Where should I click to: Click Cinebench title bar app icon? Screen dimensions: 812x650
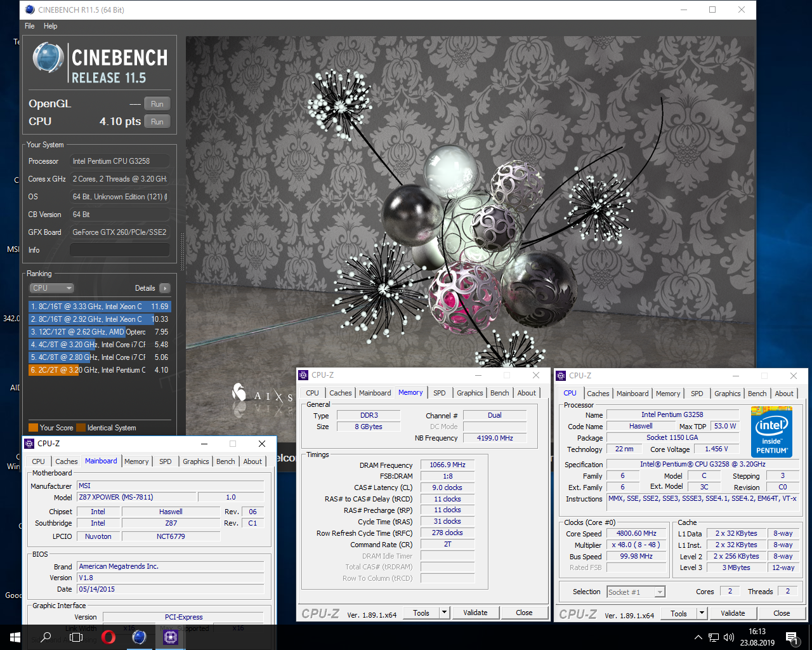[x=29, y=10]
